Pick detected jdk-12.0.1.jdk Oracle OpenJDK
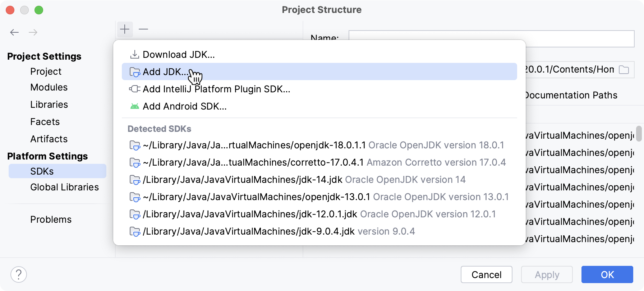 click(319, 214)
